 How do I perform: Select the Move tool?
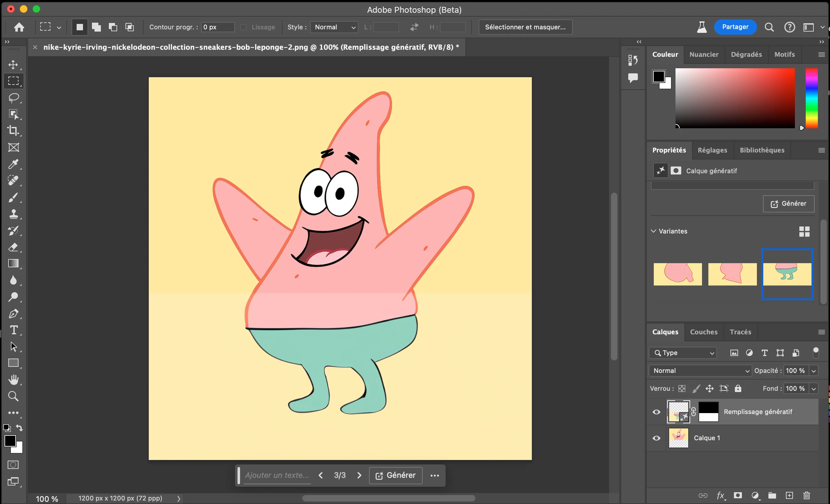point(13,65)
